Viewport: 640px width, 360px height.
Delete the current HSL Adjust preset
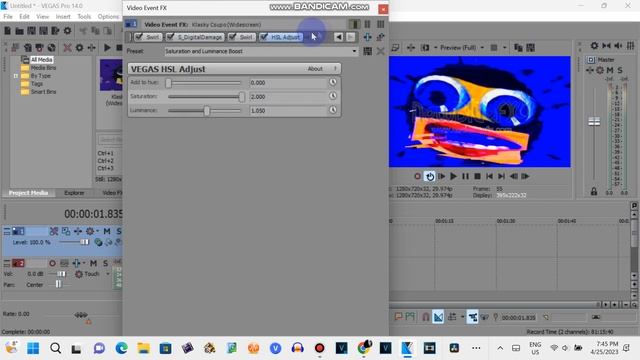[380, 51]
